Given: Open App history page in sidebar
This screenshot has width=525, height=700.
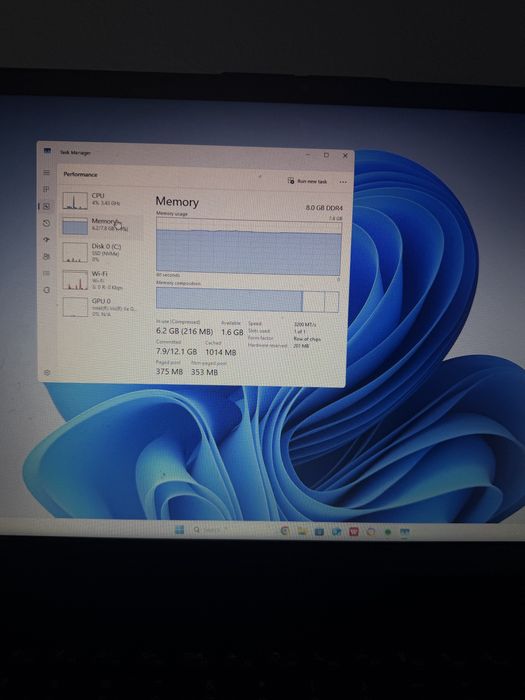Looking at the screenshot, I should click(46, 223).
